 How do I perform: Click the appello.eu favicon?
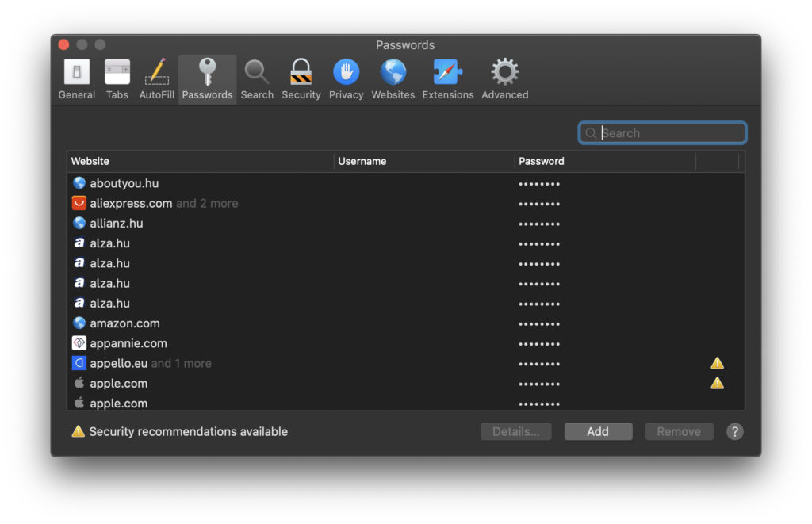(x=79, y=363)
